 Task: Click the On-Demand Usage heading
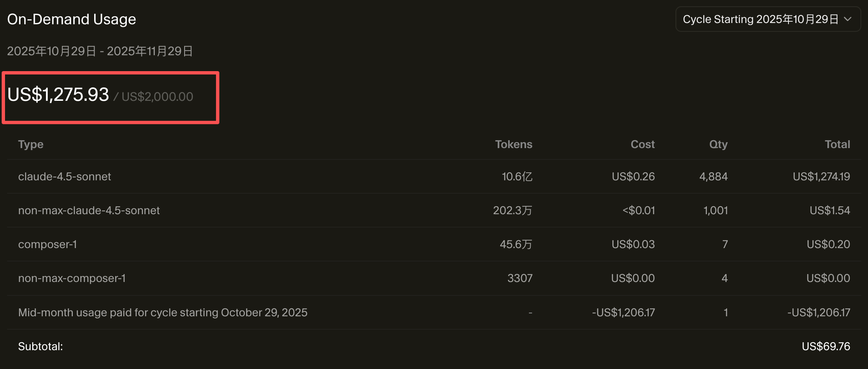tap(72, 19)
